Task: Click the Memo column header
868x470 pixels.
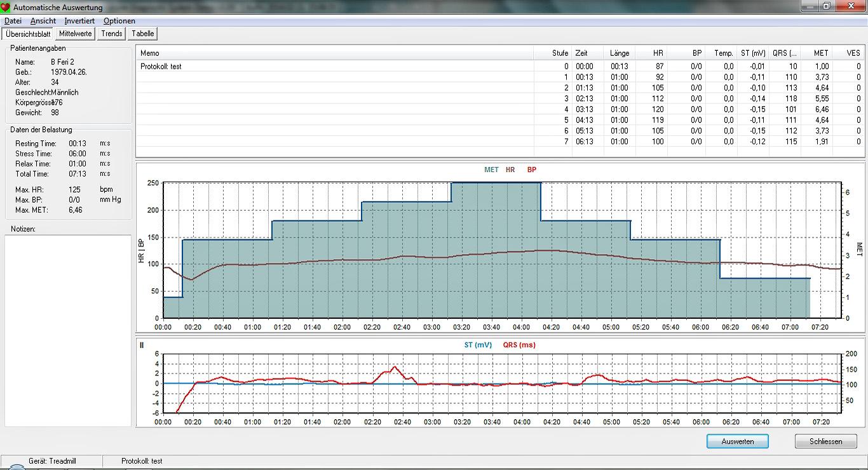Action: 335,53
